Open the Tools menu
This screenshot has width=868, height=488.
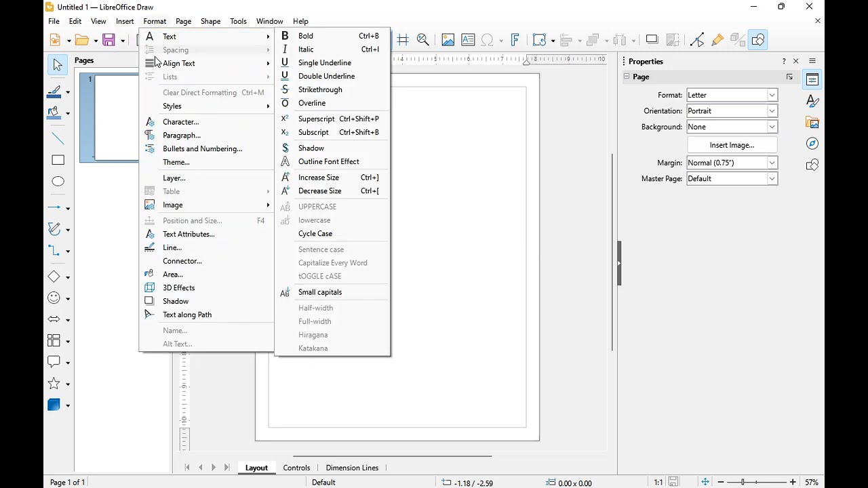tap(238, 21)
